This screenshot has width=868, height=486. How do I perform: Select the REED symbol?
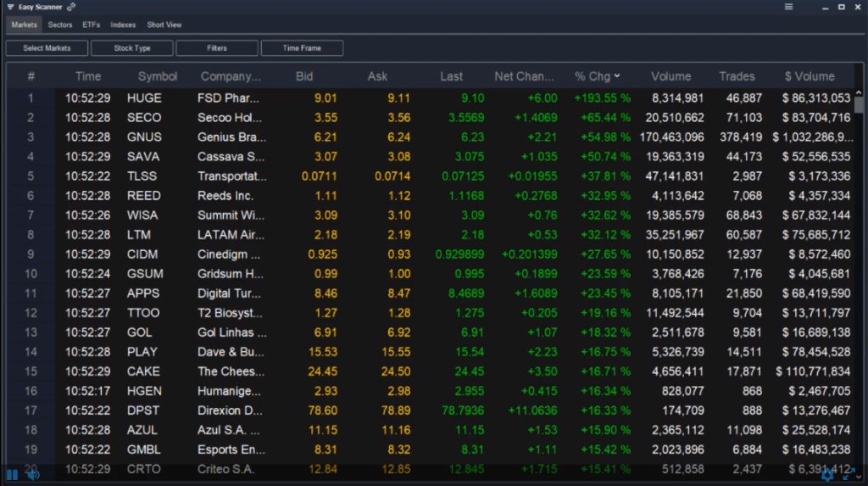click(143, 196)
